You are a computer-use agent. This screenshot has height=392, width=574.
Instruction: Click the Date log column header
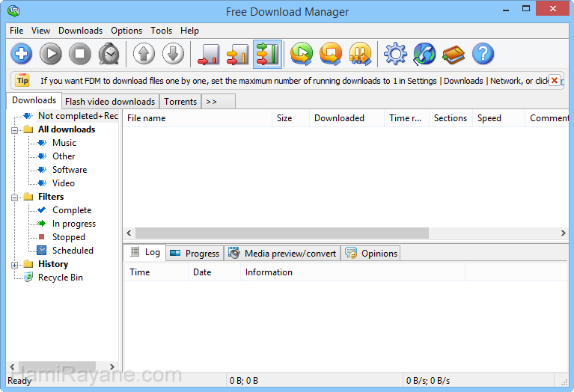[214, 272]
